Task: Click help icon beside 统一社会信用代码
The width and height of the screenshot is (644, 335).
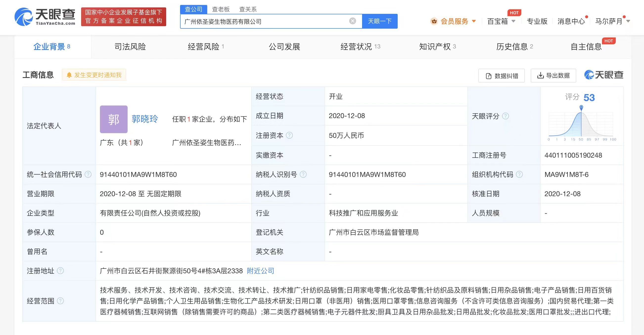Action: 88,174
